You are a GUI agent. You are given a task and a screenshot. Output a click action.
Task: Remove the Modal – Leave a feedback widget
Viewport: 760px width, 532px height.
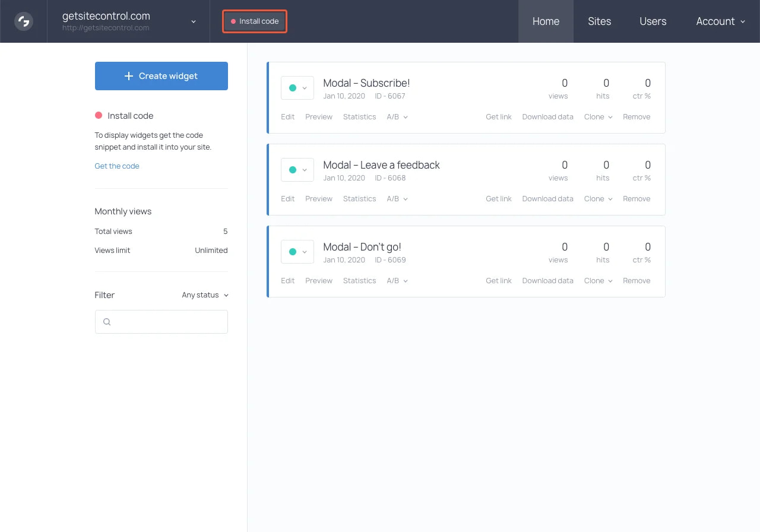pos(636,199)
